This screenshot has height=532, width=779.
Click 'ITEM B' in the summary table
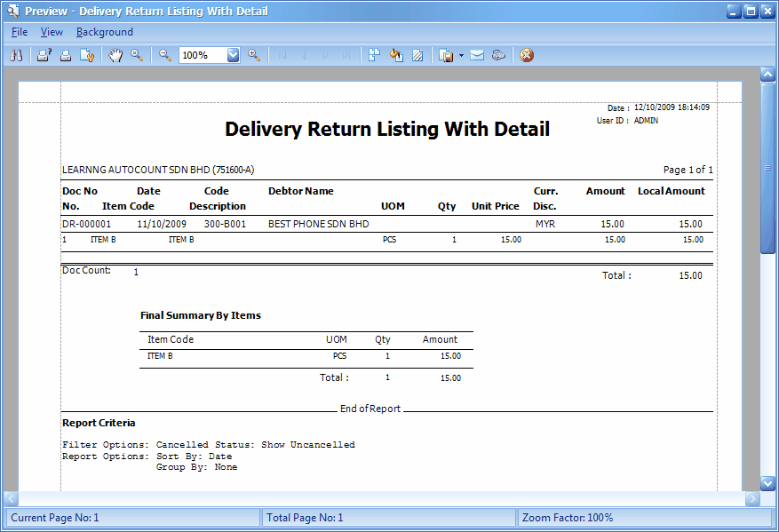tap(160, 355)
